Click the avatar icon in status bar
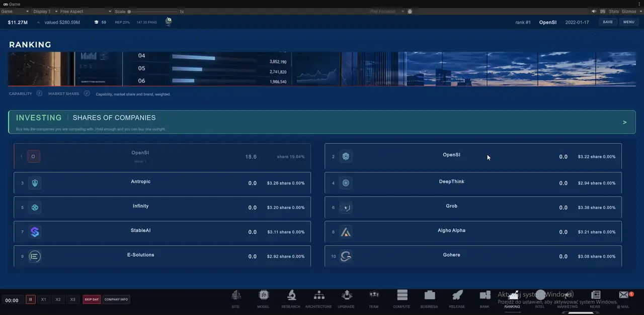This screenshot has height=315, width=644. tap(169, 22)
